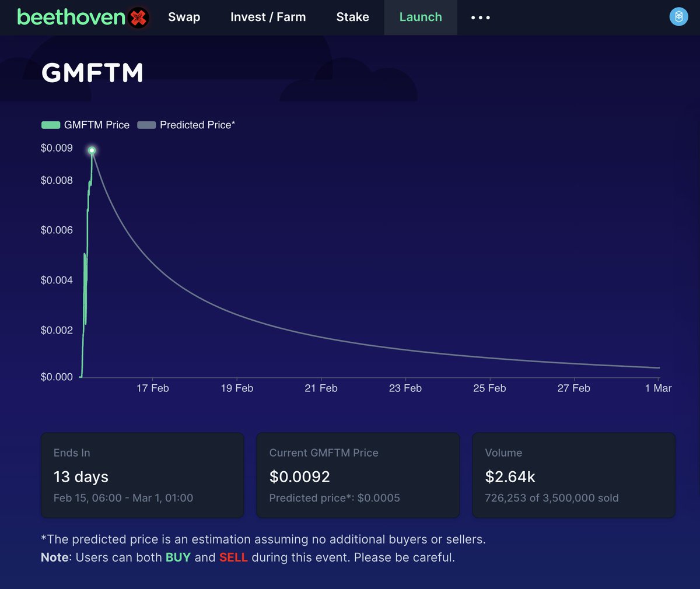Click the $0.002 axis value
Screen dimensions: 700x589
[57, 330]
